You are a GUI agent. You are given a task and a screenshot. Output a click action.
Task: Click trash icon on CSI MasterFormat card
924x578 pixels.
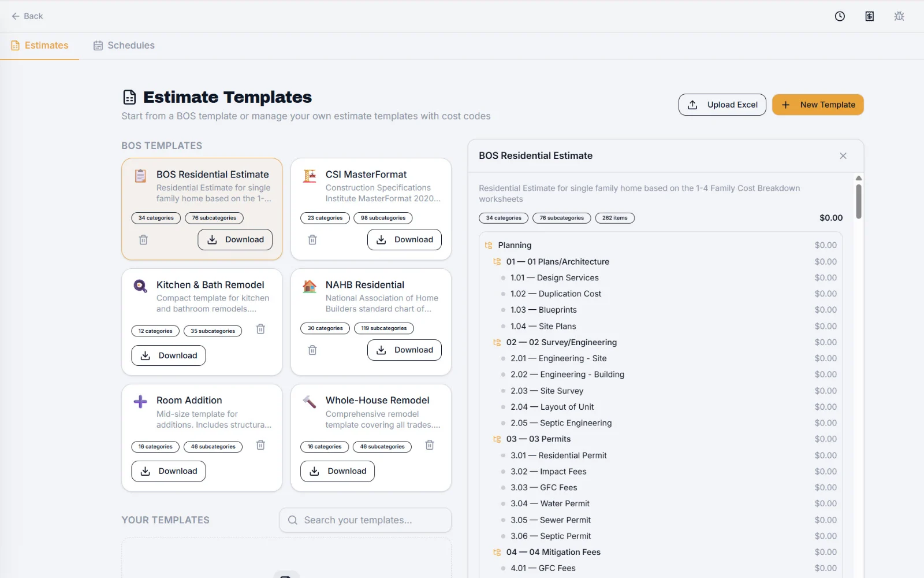coord(312,239)
